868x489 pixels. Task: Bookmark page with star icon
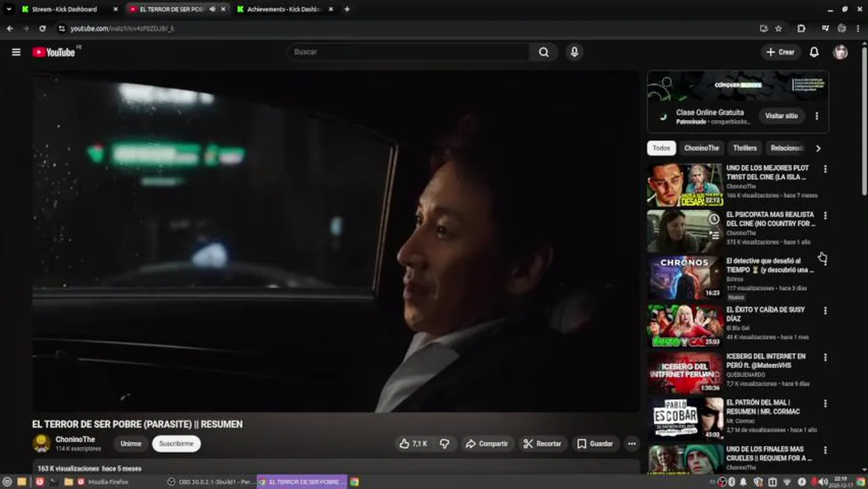778,29
